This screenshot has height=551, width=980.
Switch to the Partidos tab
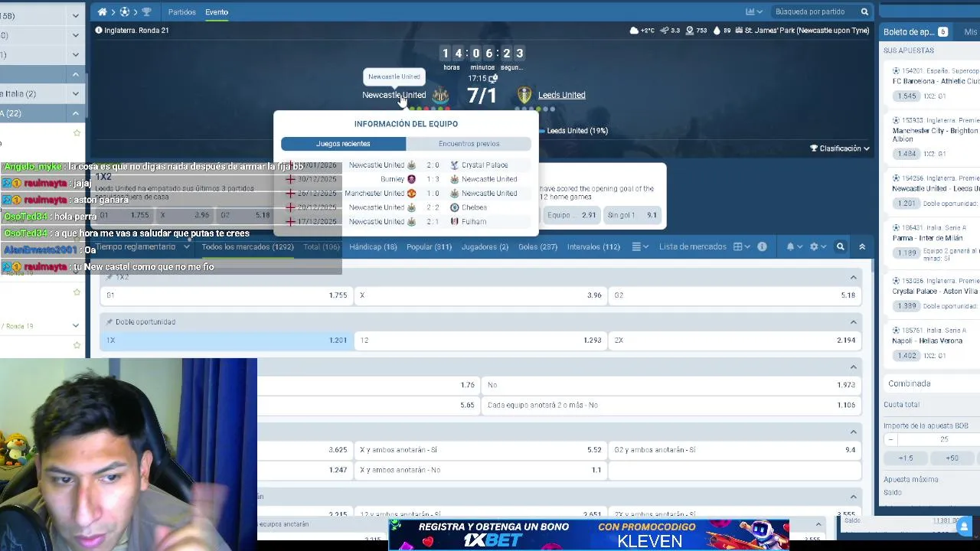pos(181,12)
